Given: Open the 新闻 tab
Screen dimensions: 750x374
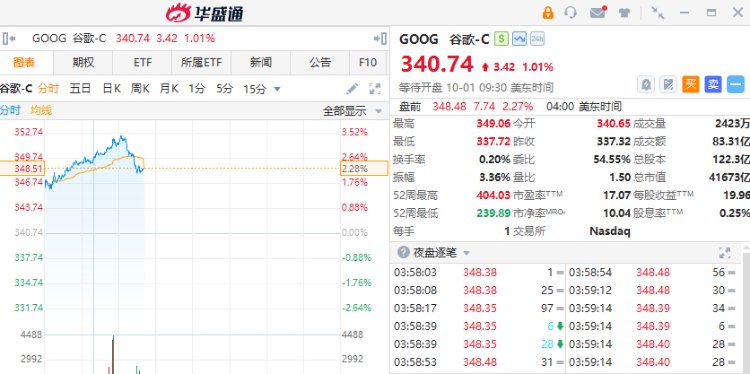Looking at the screenshot, I should 261,62.
